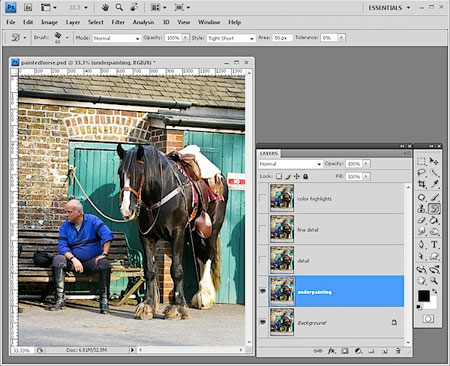
Task: Hide the underpainting layer
Action: [263, 291]
